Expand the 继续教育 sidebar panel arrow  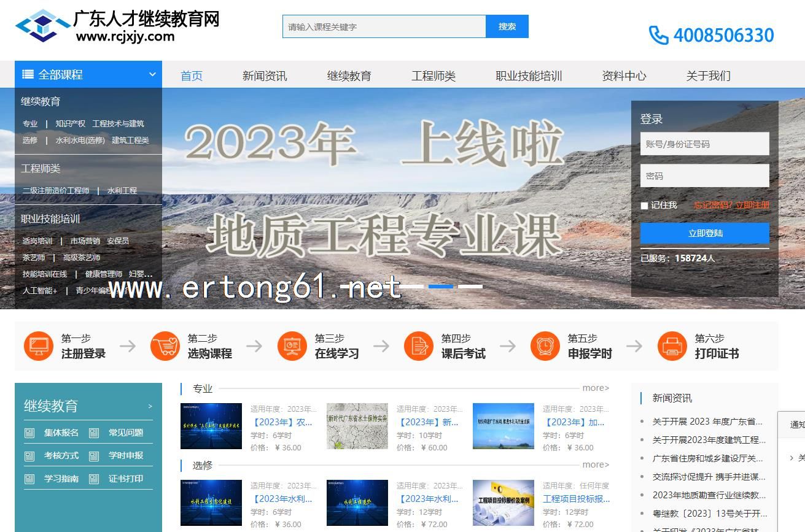click(x=150, y=406)
